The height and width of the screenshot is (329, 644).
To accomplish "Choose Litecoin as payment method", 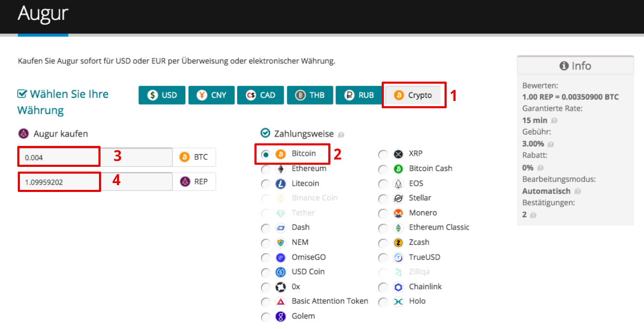I will 266,184.
